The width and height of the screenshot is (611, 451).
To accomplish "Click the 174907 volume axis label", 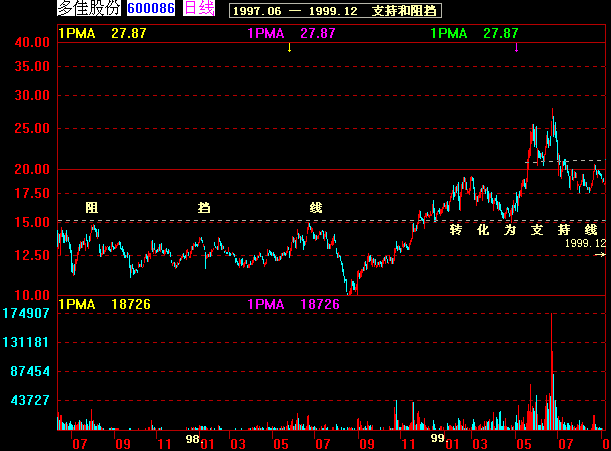I will [26, 313].
